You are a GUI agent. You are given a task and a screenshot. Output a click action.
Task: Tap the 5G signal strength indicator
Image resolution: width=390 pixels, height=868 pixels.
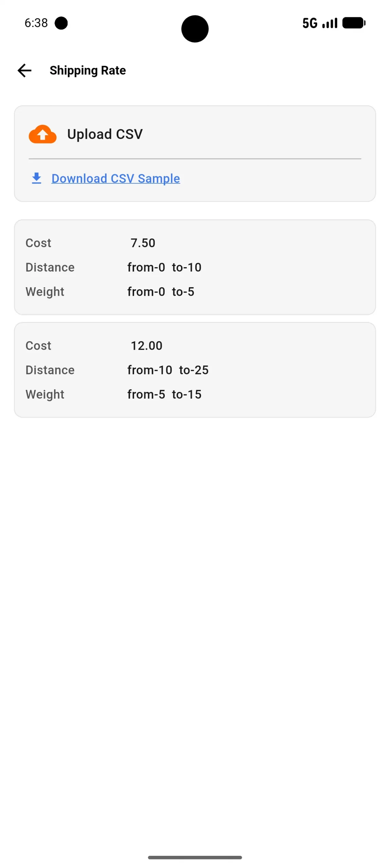[x=320, y=23]
